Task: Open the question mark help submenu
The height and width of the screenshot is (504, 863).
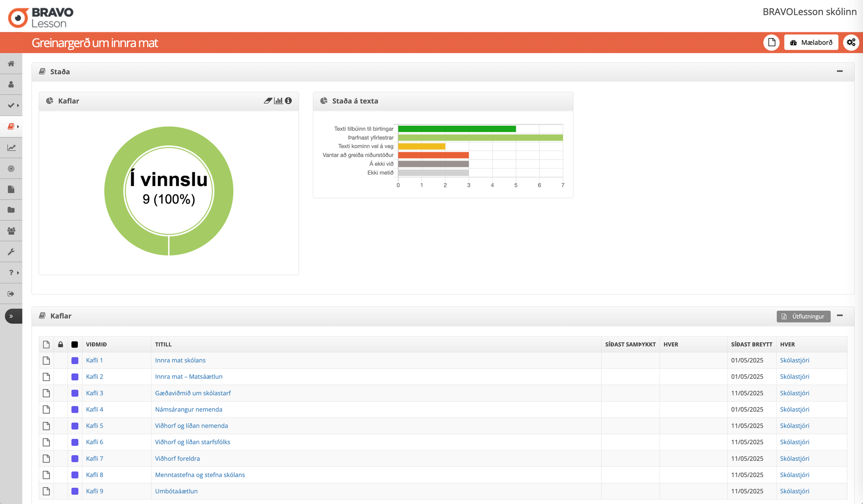Action: [13, 273]
